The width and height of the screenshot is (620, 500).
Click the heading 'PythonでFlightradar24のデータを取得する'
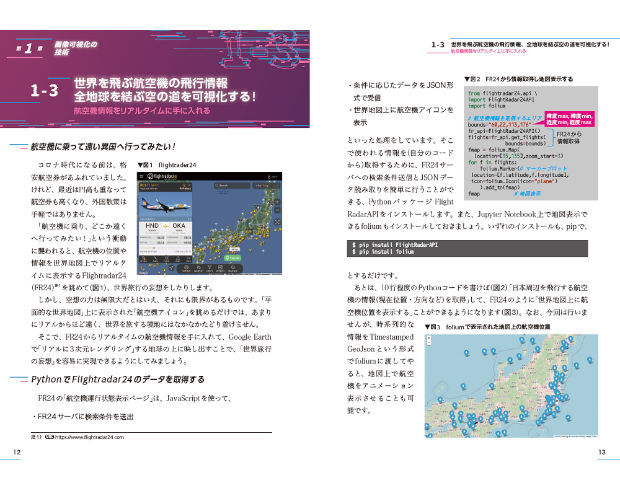117,379
